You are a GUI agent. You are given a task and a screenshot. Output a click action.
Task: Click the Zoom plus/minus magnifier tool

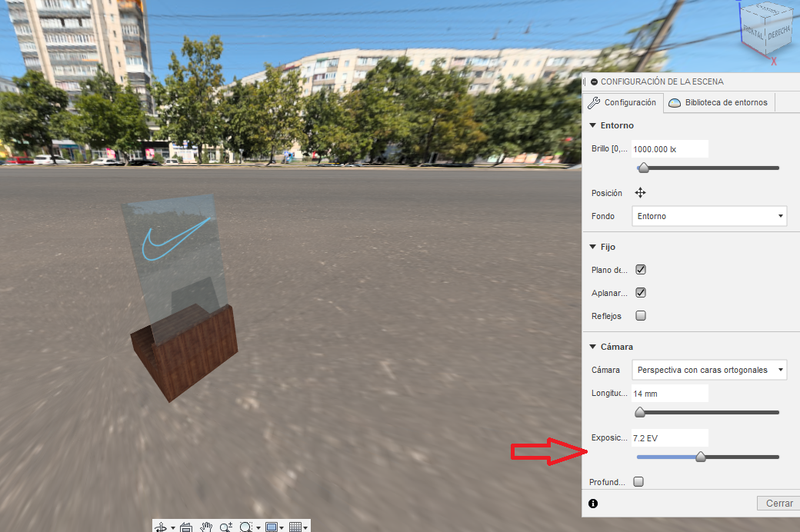click(x=226, y=527)
